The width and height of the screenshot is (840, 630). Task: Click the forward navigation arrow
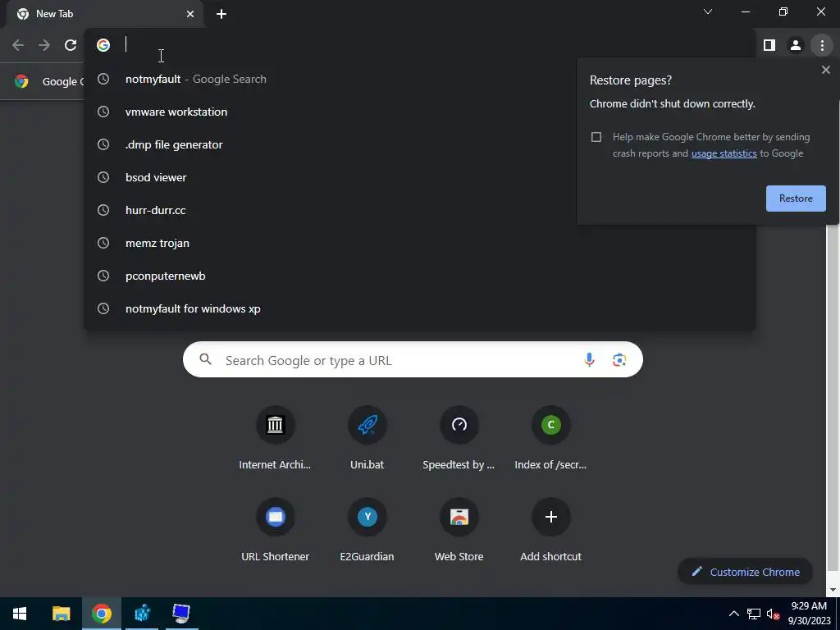coord(44,45)
